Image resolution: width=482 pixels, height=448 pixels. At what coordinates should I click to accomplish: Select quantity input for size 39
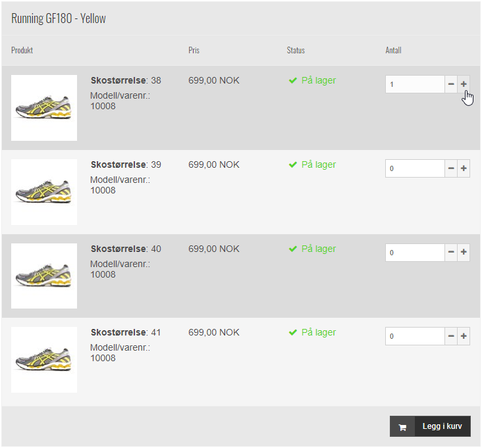pyautogui.click(x=415, y=168)
